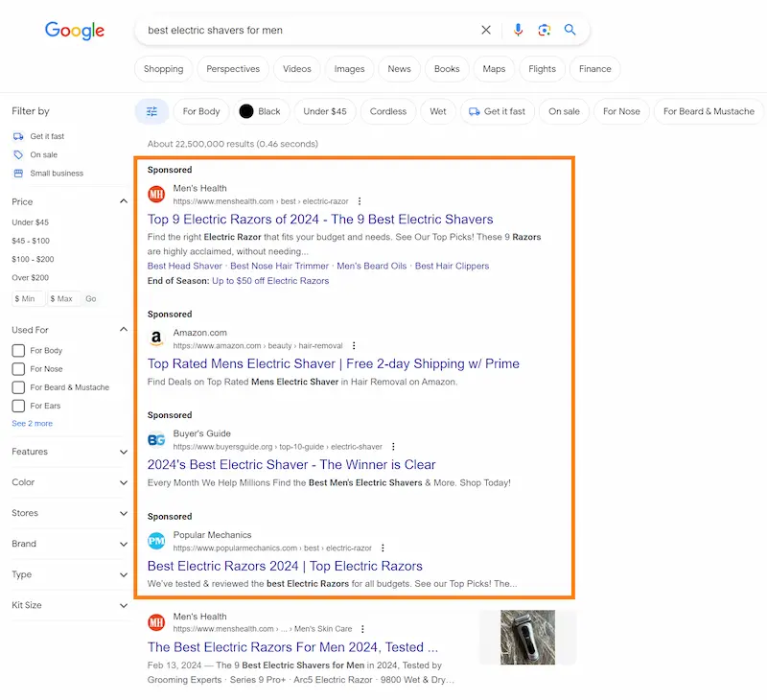Open the filter sliders icon chip

[151, 111]
